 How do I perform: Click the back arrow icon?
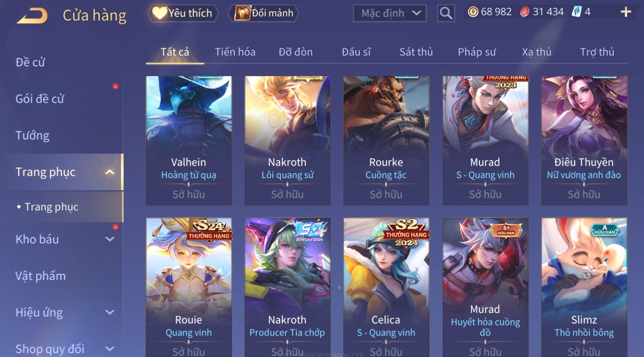(x=32, y=16)
